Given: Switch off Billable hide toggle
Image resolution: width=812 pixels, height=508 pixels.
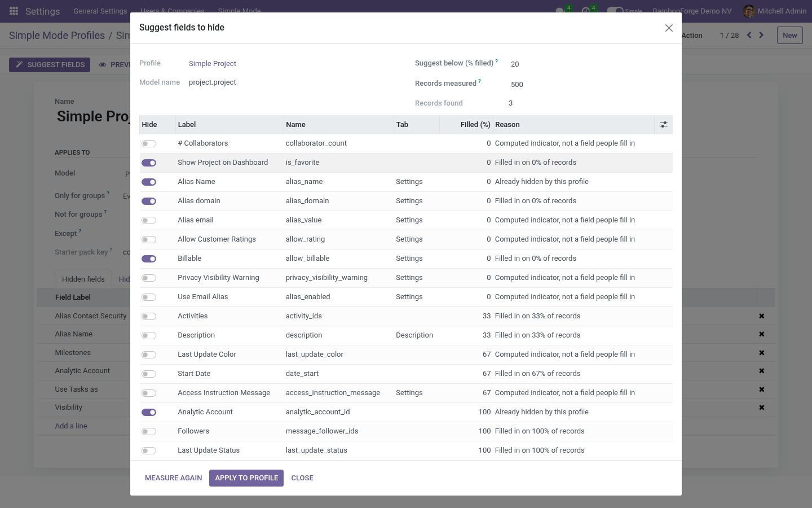Looking at the screenshot, I should tap(149, 259).
